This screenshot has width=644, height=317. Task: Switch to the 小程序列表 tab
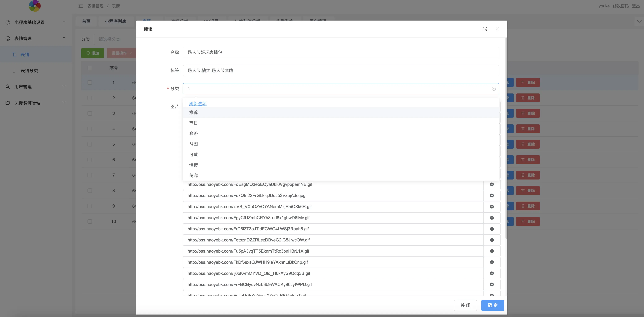coord(115,21)
